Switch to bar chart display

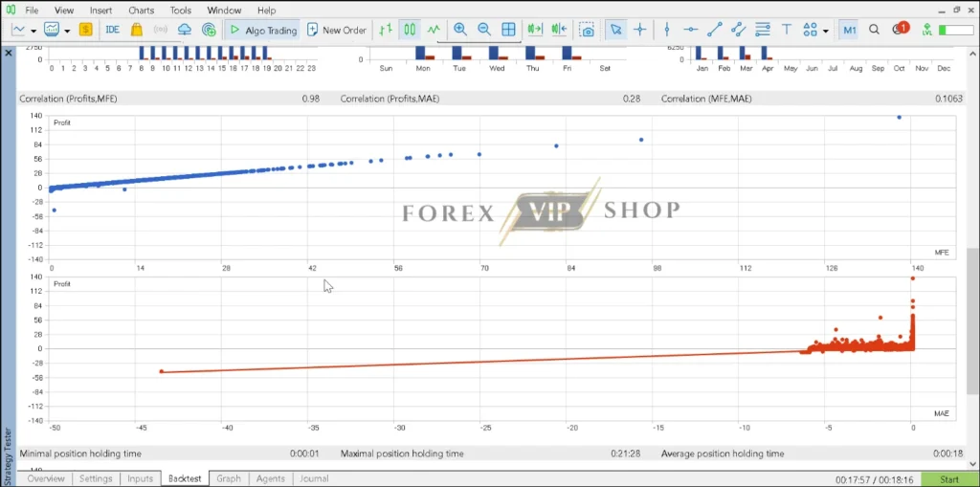point(386,30)
